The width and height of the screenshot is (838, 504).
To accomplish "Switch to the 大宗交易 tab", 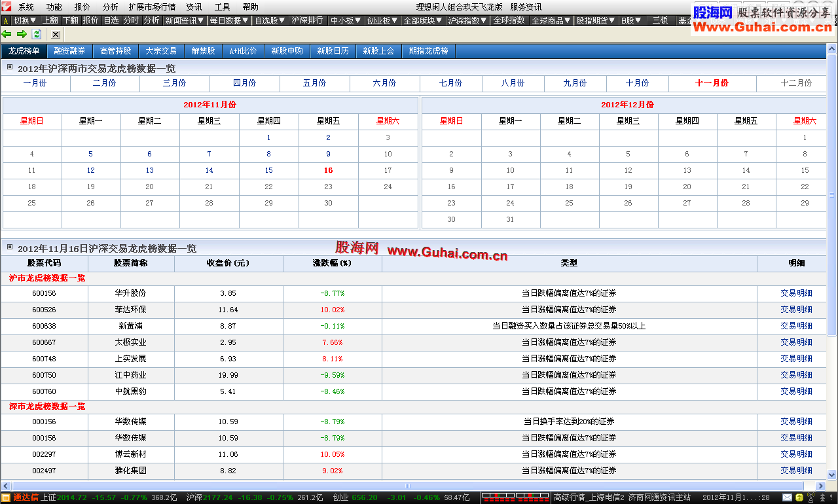I will (161, 51).
